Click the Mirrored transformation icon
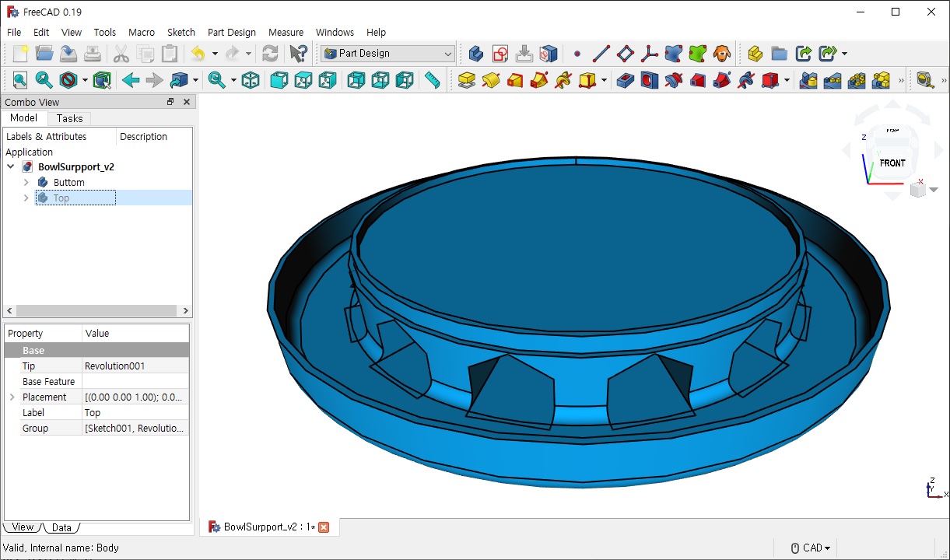950x560 pixels. (808, 80)
